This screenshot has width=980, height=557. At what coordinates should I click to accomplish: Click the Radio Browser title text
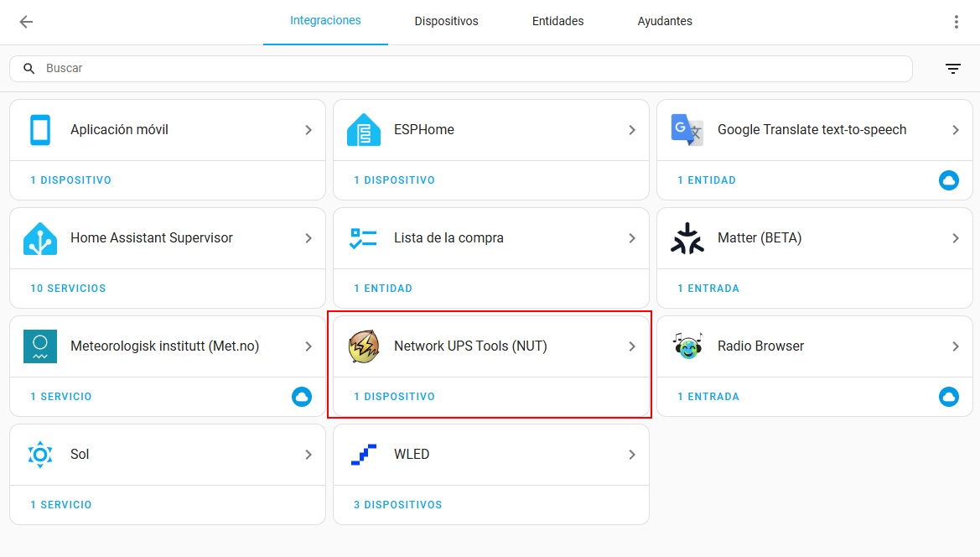(x=760, y=346)
